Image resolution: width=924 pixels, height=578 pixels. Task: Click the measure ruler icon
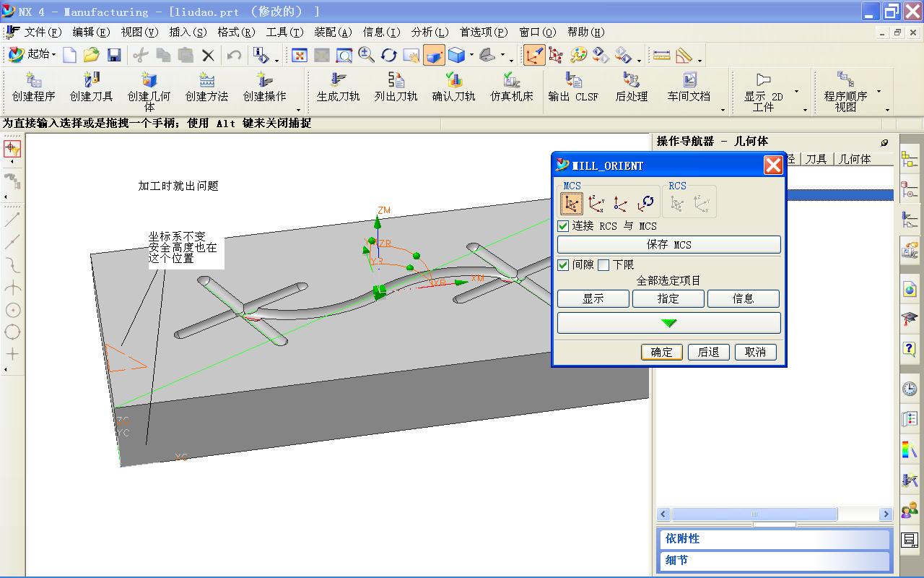[x=661, y=55]
